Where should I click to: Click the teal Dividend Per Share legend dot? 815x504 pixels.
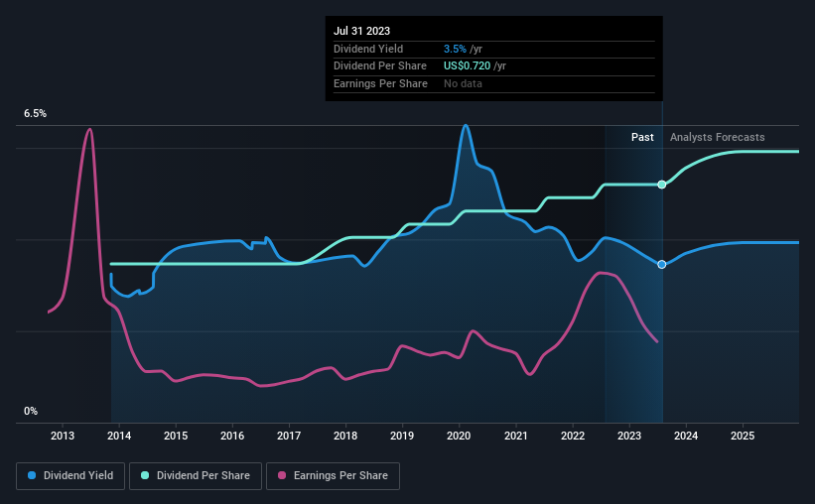click(x=145, y=475)
